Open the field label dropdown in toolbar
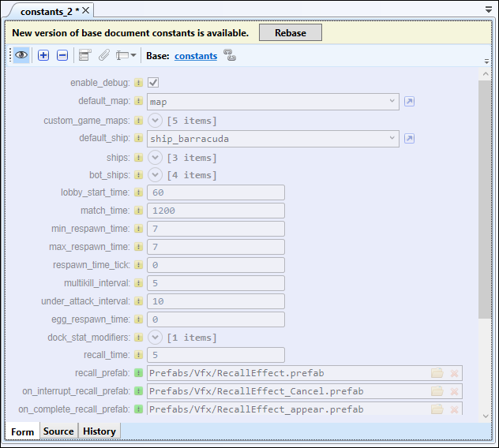 coord(126,55)
